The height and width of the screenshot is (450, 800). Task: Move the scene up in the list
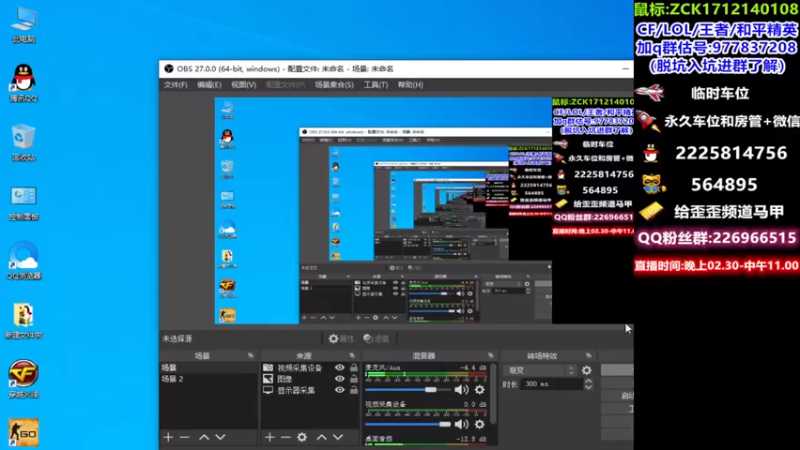coord(204,437)
